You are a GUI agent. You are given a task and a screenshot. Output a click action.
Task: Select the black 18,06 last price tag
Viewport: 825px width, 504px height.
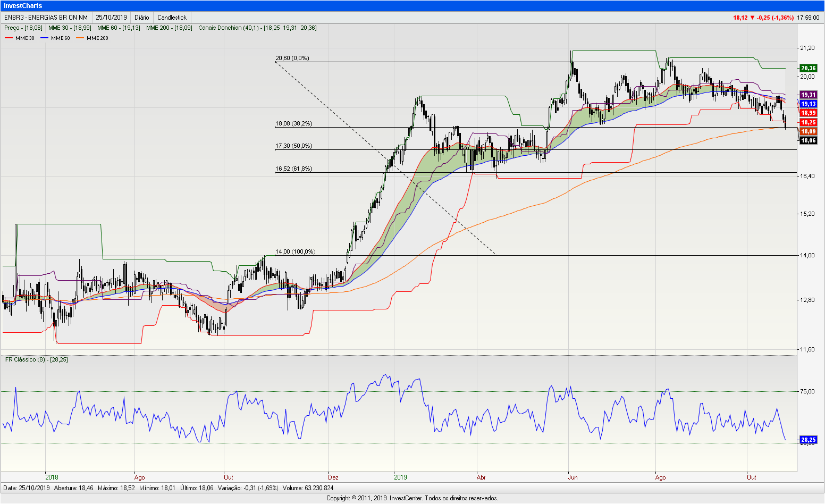(808, 140)
